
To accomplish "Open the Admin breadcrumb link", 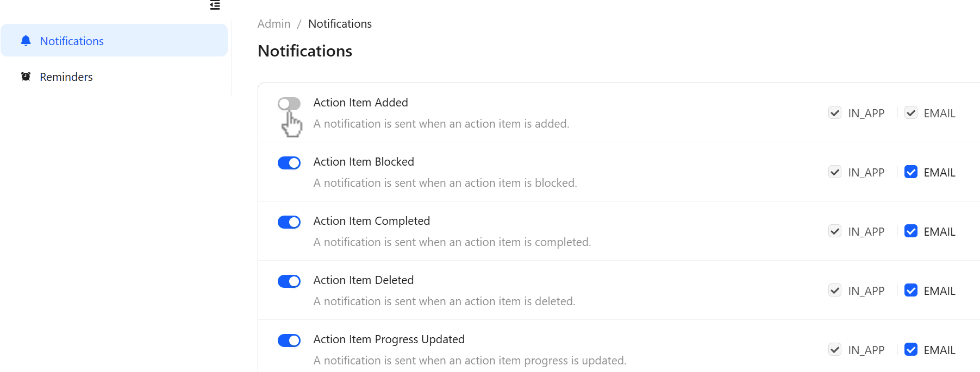I will (273, 23).
